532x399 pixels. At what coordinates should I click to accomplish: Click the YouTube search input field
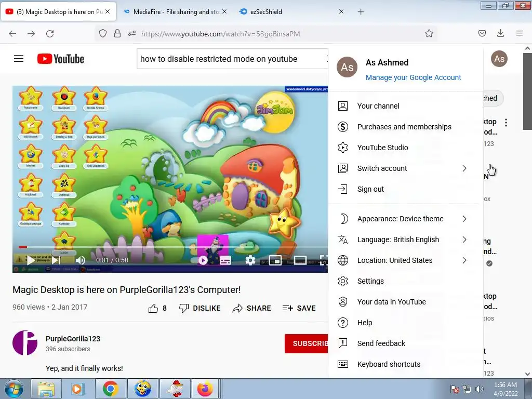[232, 59]
